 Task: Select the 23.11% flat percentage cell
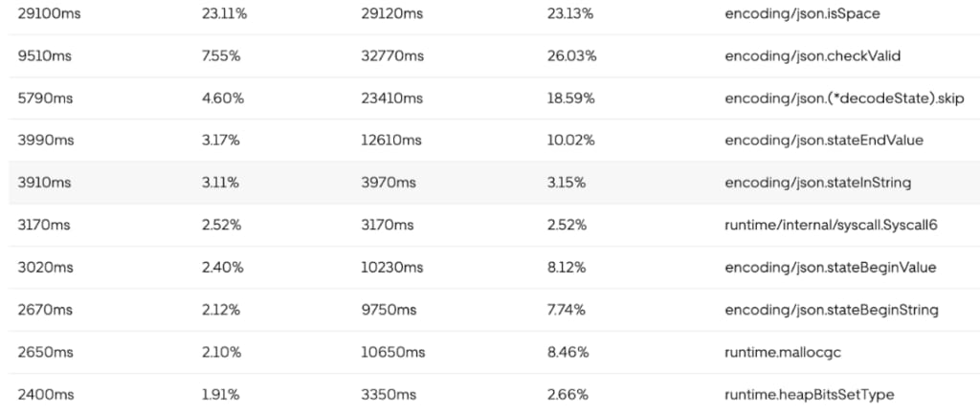pos(224,13)
